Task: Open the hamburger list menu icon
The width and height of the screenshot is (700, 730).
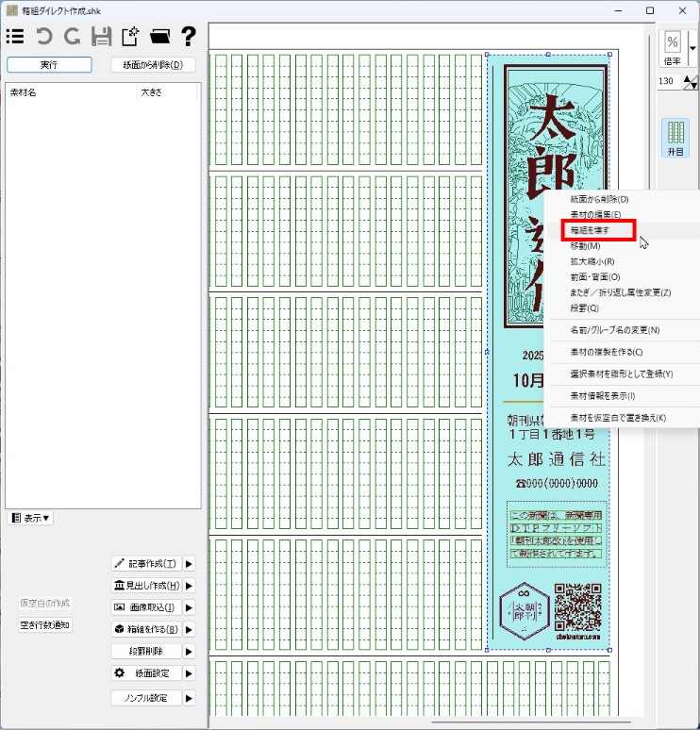Action: (15, 37)
